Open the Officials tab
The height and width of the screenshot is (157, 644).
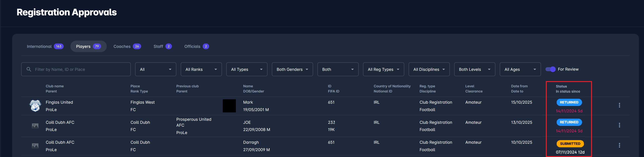point(196,47)
